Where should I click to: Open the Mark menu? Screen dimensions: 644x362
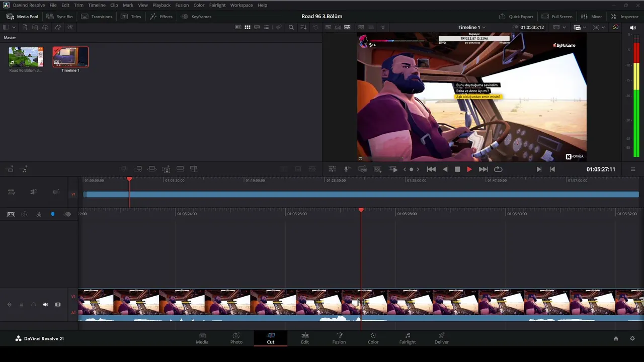[128, 5]
